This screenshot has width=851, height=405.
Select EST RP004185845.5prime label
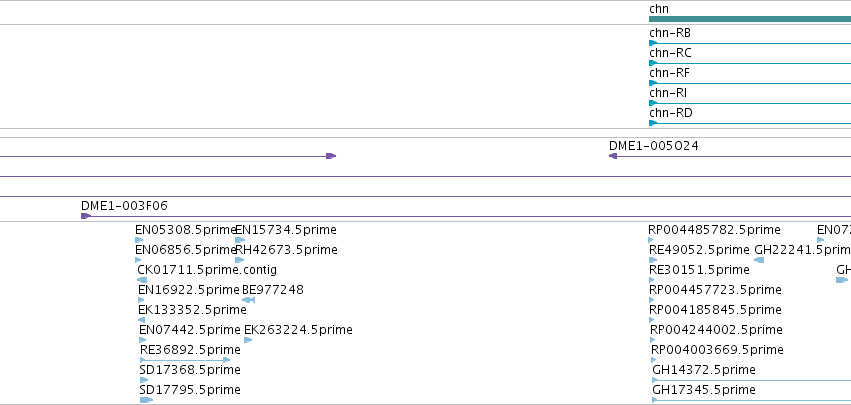[x=715, y=311]
